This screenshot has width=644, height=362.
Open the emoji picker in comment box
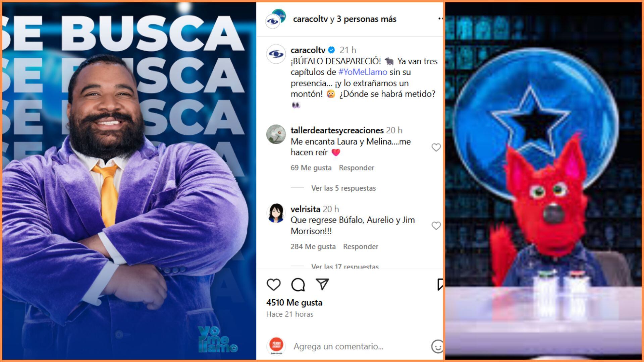pos(437,346)
